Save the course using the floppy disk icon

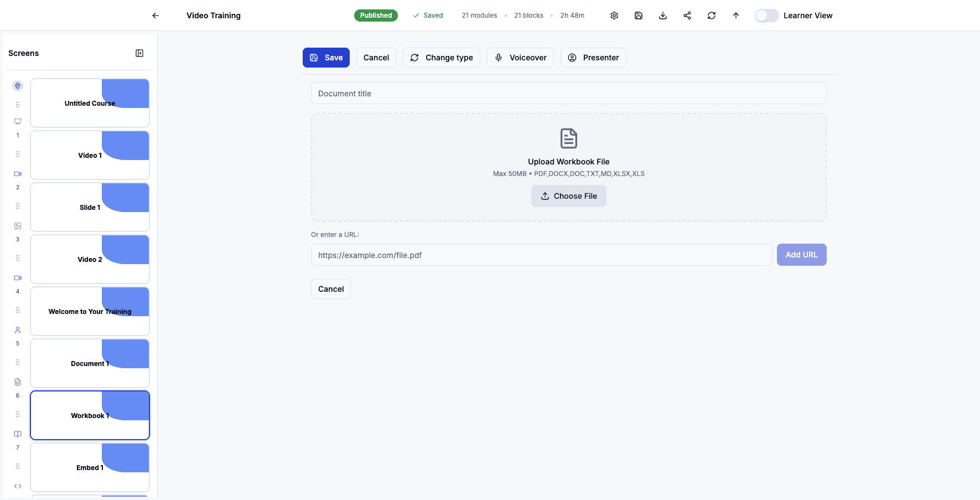[x=639, y=15]
